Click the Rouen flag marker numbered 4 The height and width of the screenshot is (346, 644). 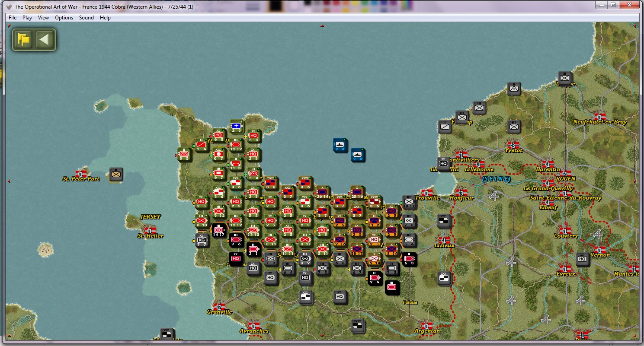565,174
